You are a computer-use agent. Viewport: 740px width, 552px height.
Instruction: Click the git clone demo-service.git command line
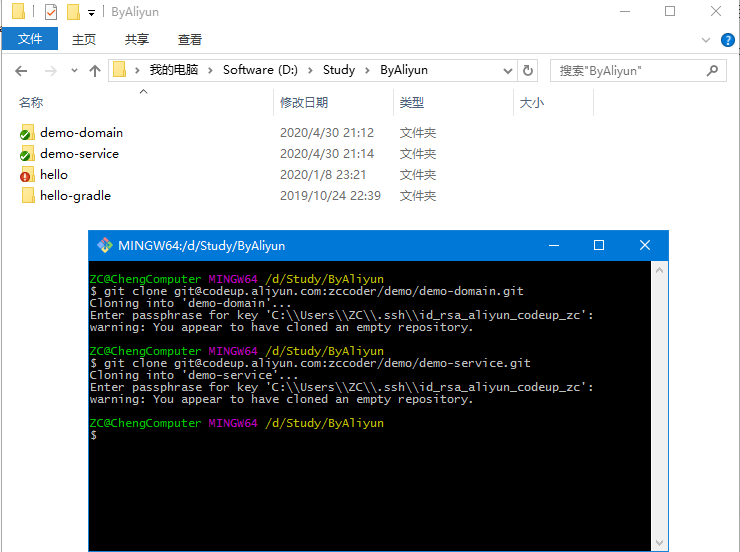click(x=310, y=363)
